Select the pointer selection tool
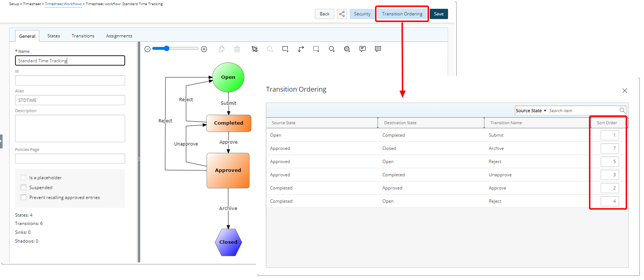 [x=255, y=49]
